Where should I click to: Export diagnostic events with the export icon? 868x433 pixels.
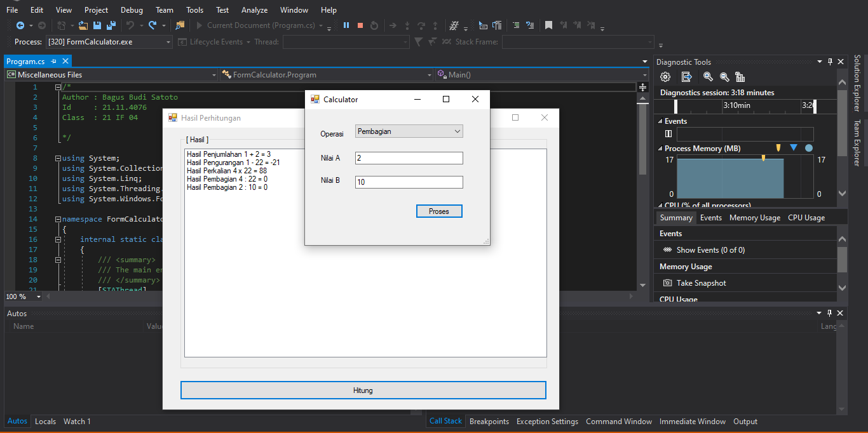click(x=686, y=76)
